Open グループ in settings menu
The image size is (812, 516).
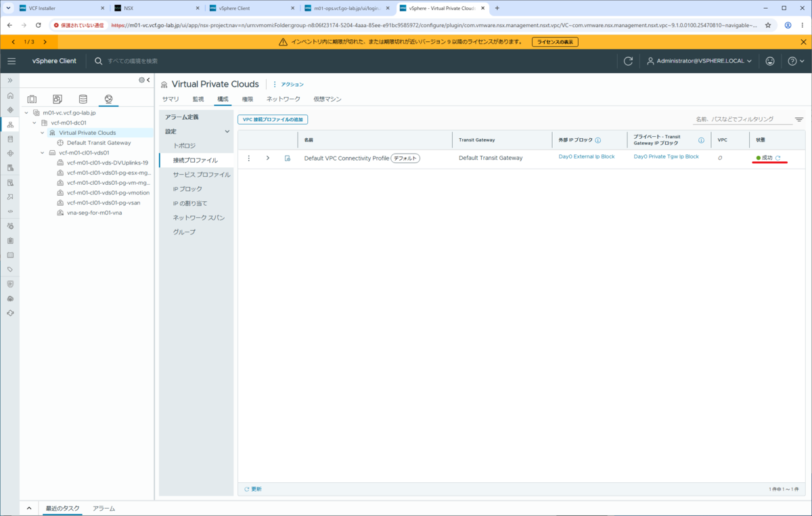184,232
